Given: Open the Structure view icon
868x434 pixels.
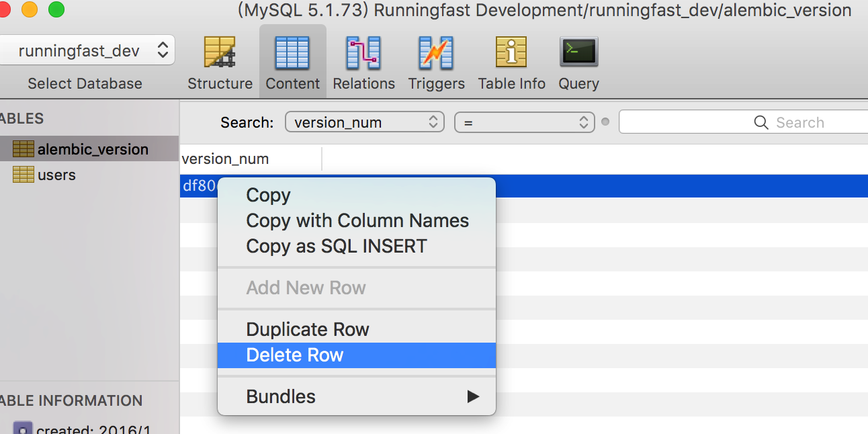Looking at the screenshot, I should (220, 54).
